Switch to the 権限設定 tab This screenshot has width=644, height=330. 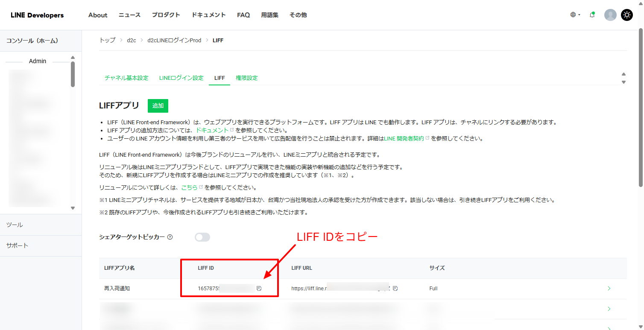(247, 78)
